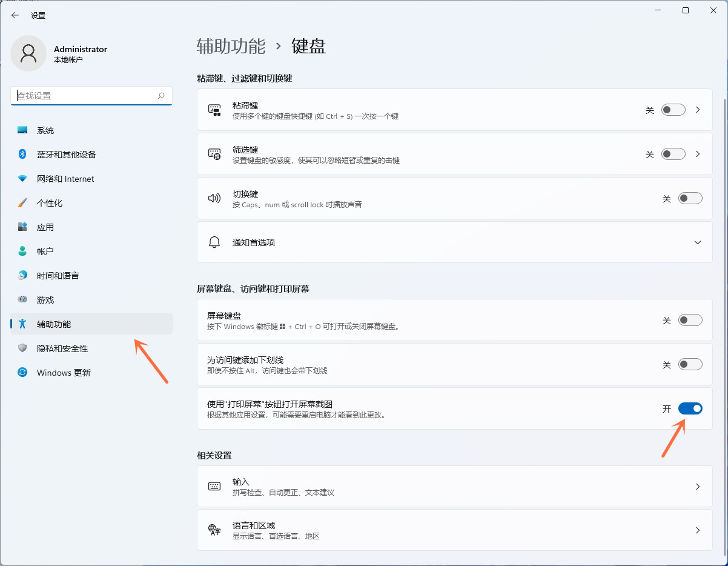This screenshot has width=728, height=566.
Task: Click the 切换键 speaker icon
Action: coord(214,198)
